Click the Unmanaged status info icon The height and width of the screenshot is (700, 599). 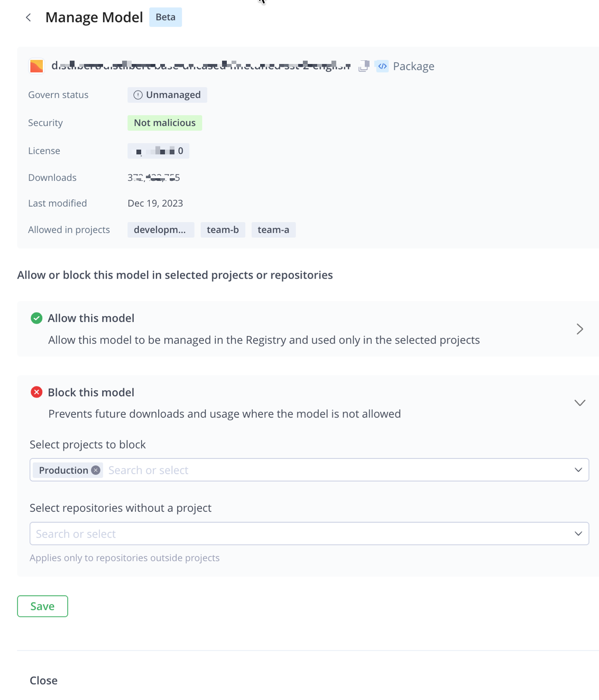138,95
